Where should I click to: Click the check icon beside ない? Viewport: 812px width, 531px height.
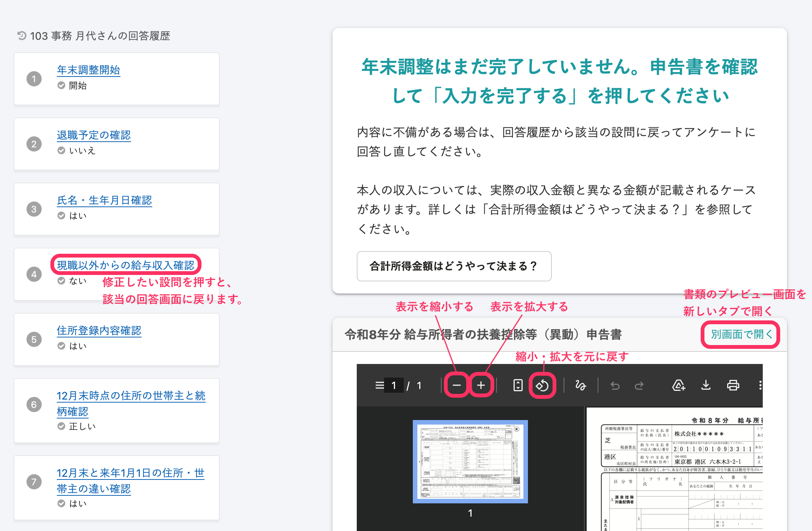61,281
